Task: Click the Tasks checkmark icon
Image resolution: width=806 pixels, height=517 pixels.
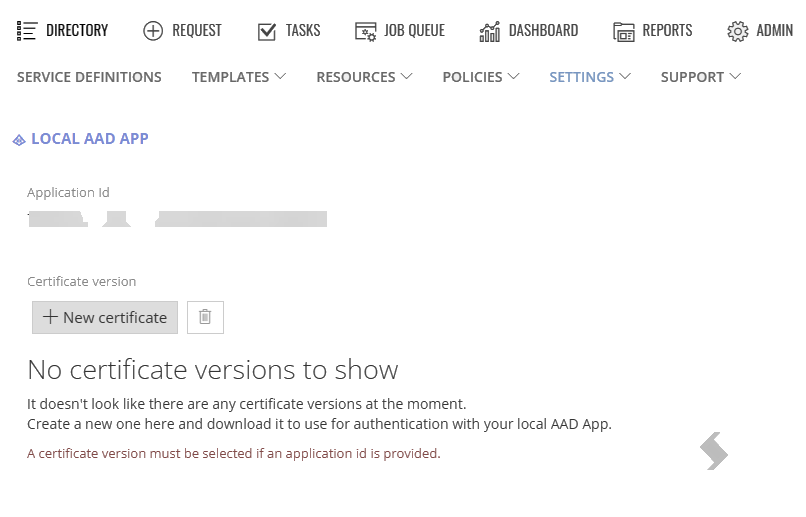Action: [267, 31]
